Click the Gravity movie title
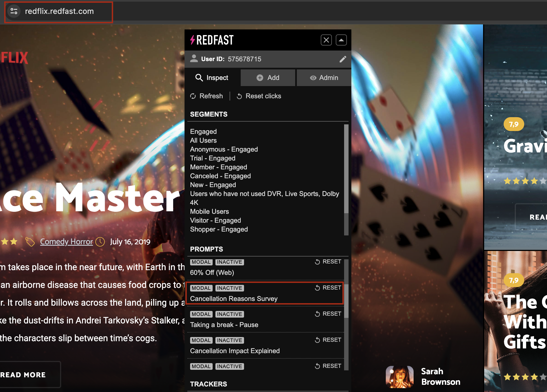 (525, 146)
